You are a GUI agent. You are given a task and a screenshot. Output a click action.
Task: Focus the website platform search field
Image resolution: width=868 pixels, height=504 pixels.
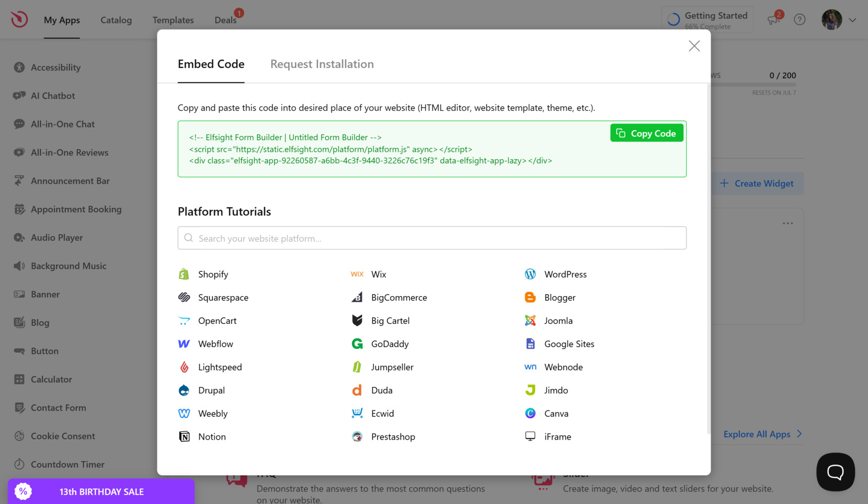coord(432,238)
